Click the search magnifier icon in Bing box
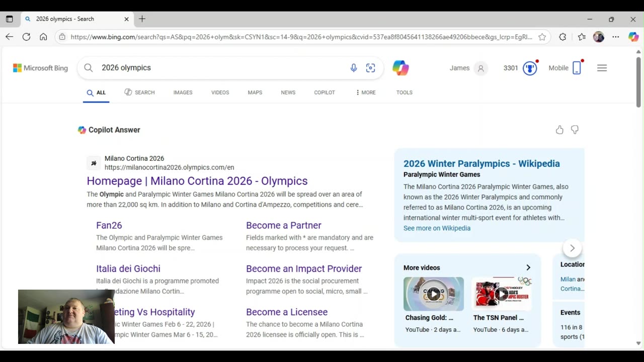The height and width of the screenshot is (362, 644). [89, 68]
